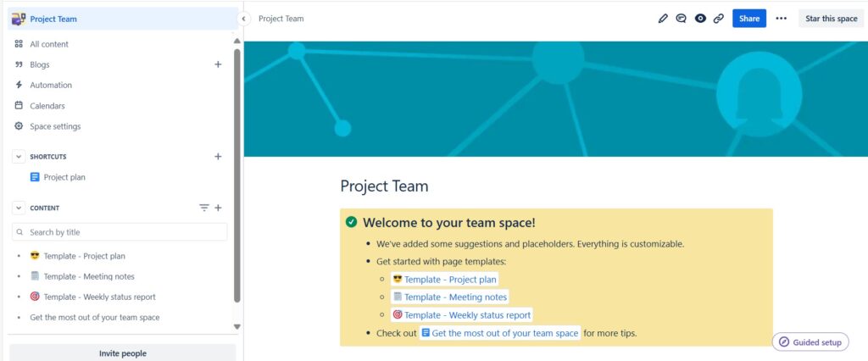Click the Project Team page title
The height and width of the screenshot is (361, 868).
[x=384, y=186]
